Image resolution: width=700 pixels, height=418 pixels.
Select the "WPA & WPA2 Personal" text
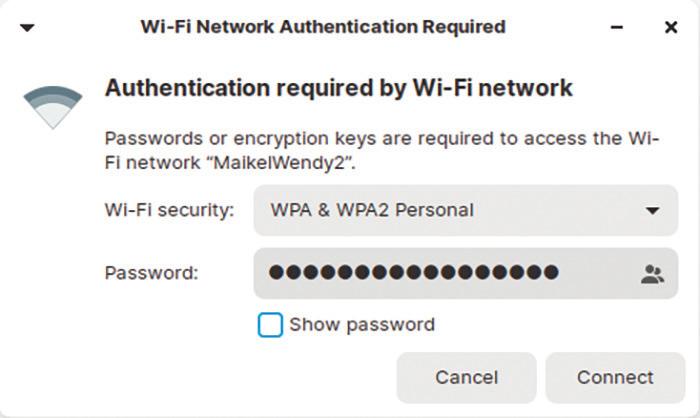tap(372, 210)
